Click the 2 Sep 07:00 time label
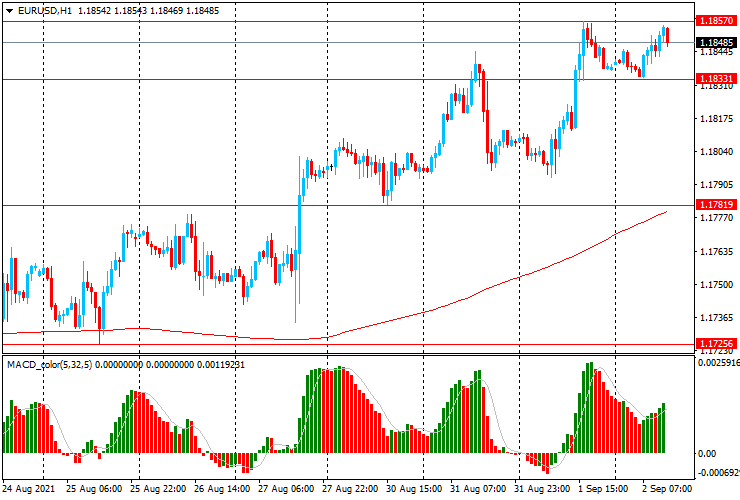 pyautogui.click(x=667, y=489)
